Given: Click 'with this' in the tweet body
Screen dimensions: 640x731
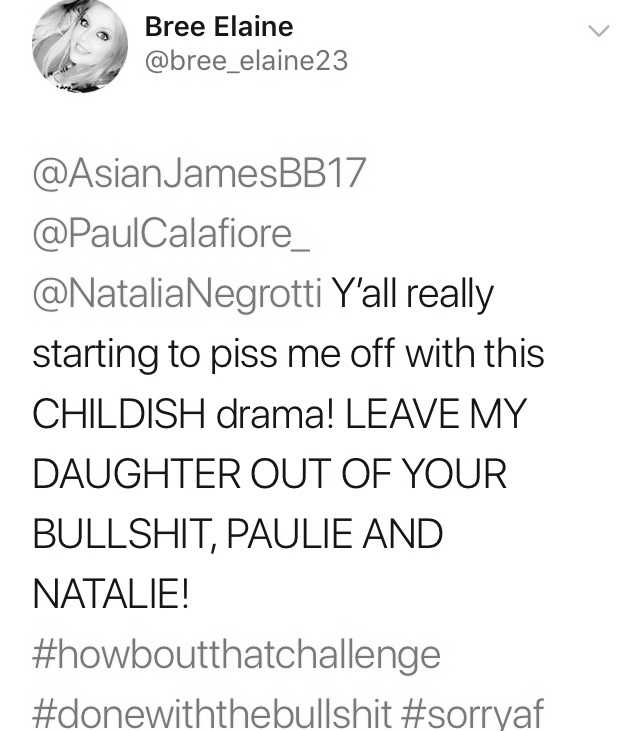Looking at the screenshot, I should [x=475, y=354].
